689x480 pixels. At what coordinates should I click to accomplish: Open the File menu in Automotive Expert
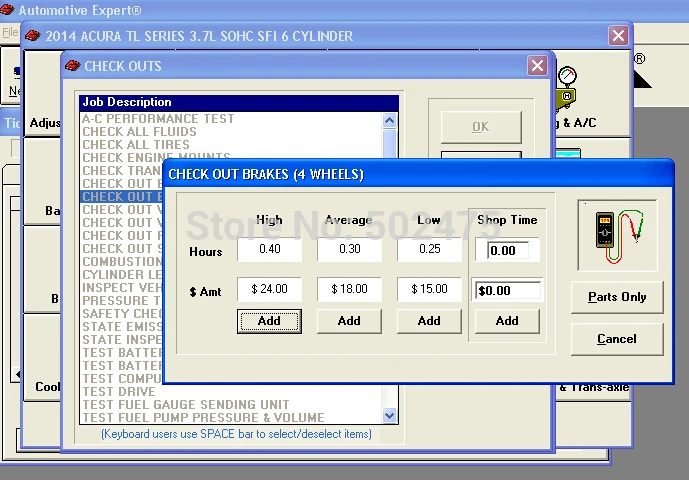point(10,32)
